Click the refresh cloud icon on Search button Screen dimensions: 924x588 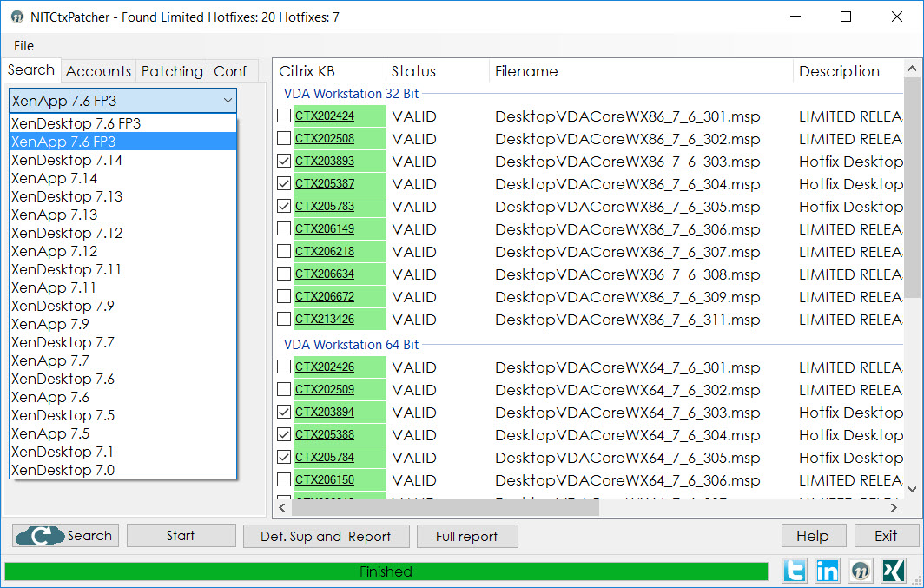39,536
